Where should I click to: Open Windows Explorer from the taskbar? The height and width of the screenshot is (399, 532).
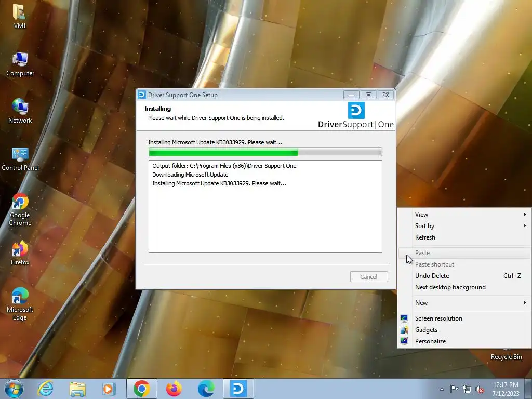(x=77, y=389)
